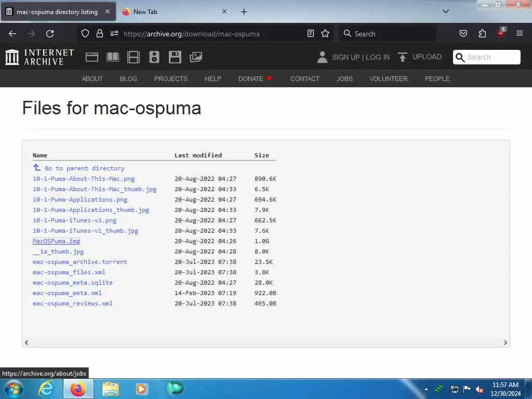Open the BLOG menu item

point(129,79)
